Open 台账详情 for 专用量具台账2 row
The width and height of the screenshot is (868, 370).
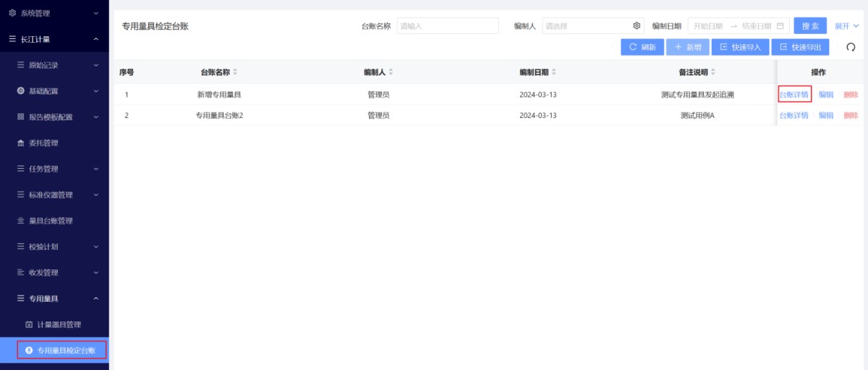(794, 116)
